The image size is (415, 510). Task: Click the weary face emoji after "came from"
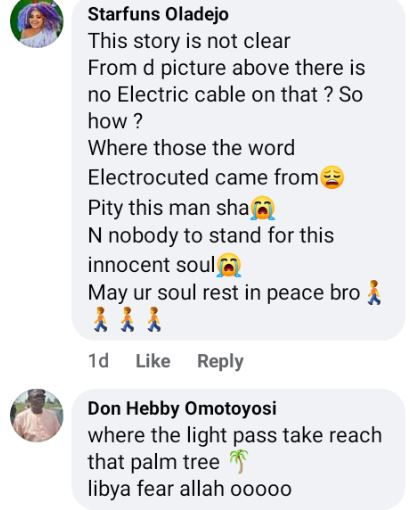[x=332, y=178]
